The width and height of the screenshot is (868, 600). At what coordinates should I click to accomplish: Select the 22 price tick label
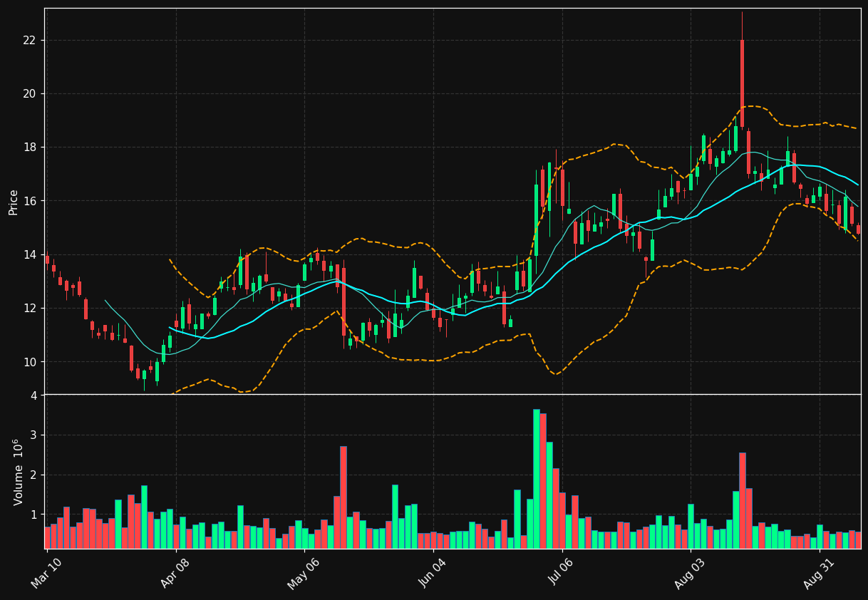pos(29,40)
